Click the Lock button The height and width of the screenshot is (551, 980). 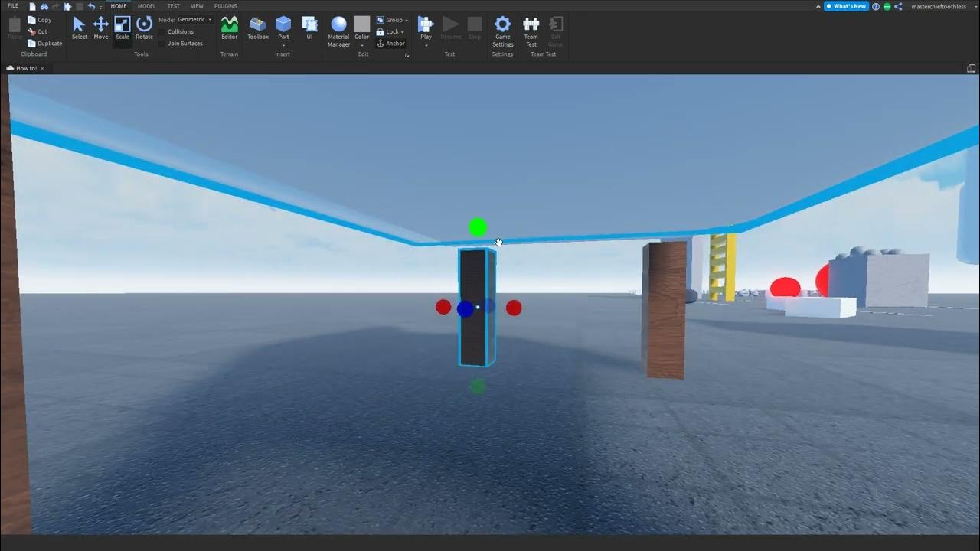388,31
